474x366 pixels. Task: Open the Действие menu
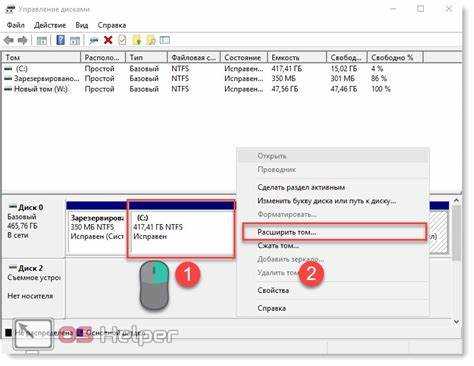[x=50, y=25]
